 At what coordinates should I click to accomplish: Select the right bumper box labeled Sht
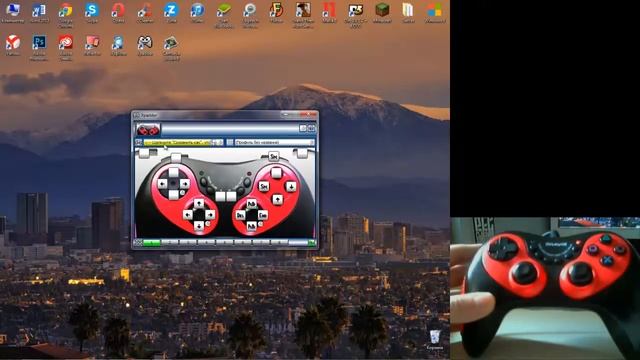(273, 156)
